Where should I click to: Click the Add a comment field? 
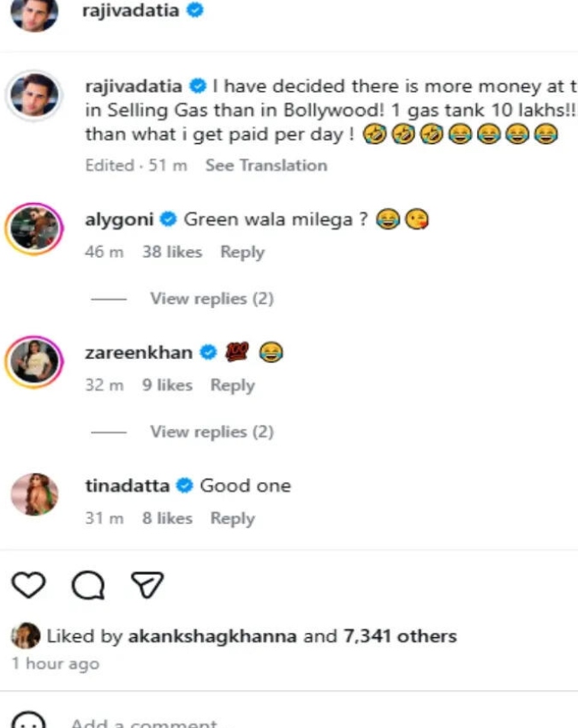(x=146, y=723)
